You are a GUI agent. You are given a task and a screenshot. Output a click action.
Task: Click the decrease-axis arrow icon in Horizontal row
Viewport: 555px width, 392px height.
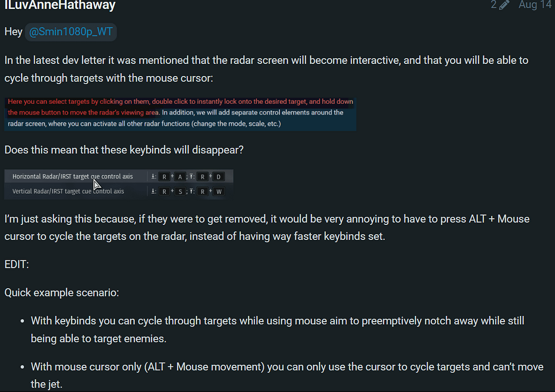coord(153,177)
